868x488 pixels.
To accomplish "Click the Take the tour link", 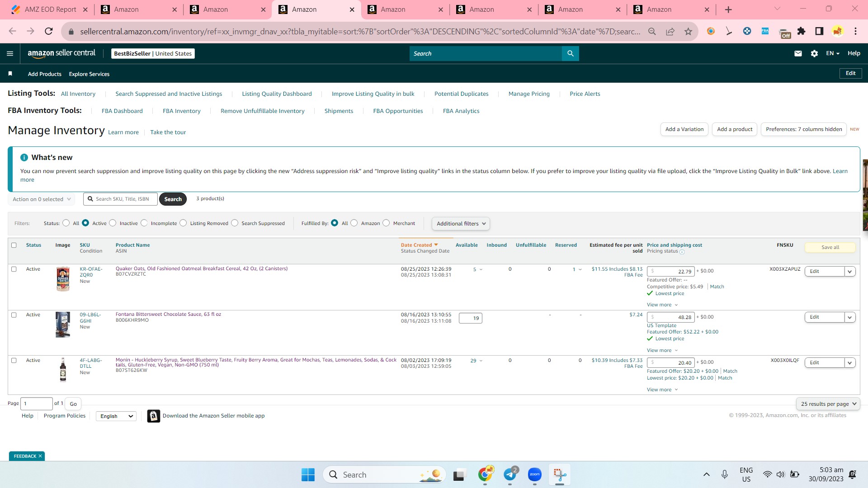I will 168,132.
